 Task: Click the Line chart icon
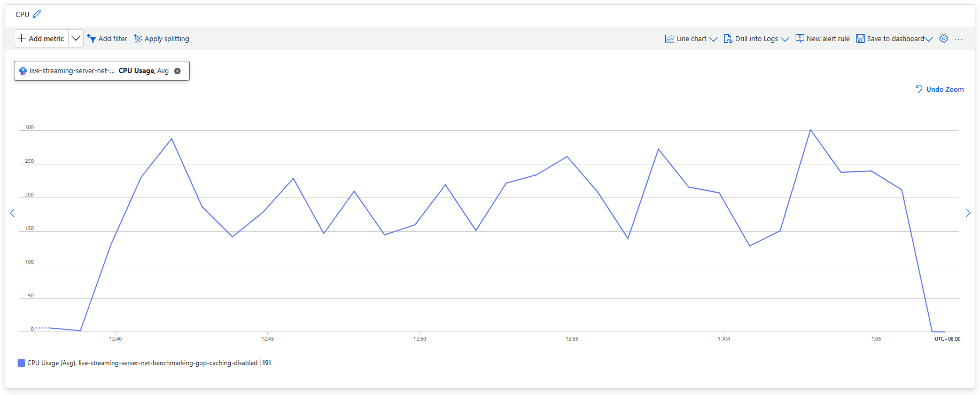click(669, 38)
